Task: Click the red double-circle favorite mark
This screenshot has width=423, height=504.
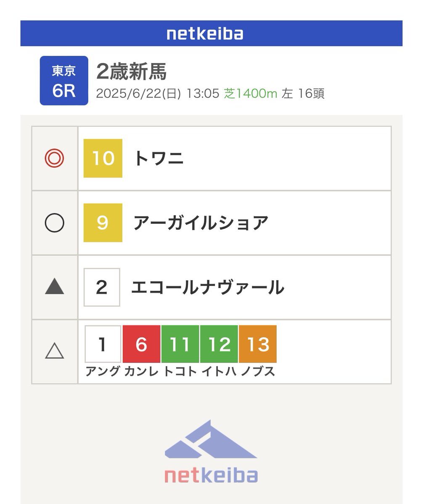Action: tap(55, 158)
